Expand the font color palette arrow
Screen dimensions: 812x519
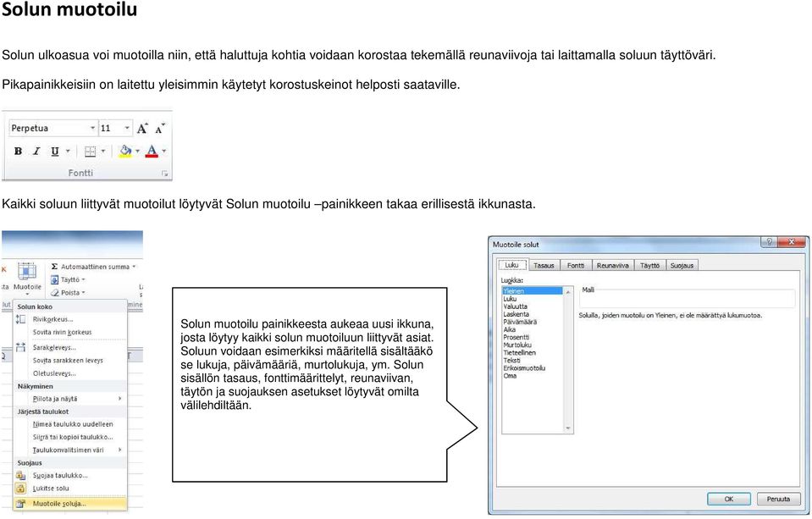pyautogui.click(x=164, y=152)
